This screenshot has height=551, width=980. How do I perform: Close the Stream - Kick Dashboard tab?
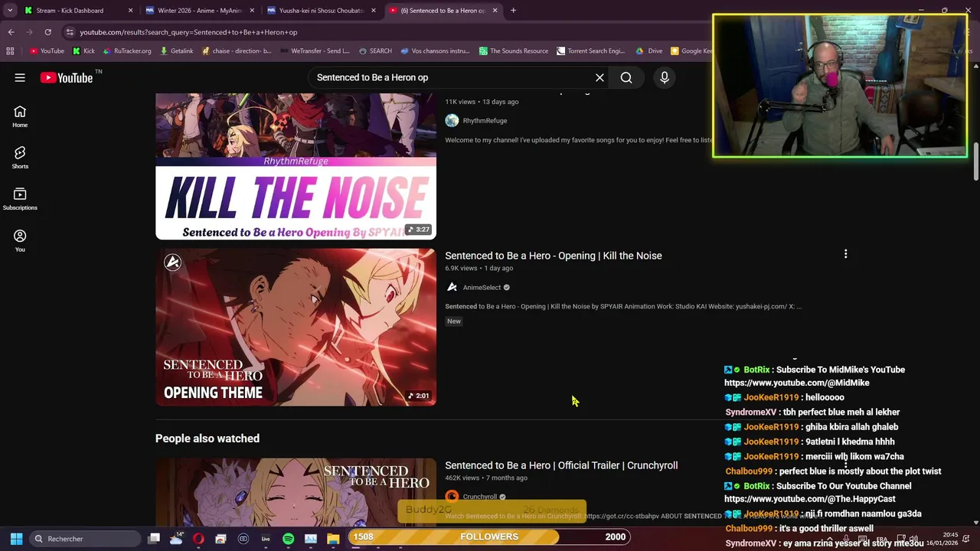tap(130, 11)
